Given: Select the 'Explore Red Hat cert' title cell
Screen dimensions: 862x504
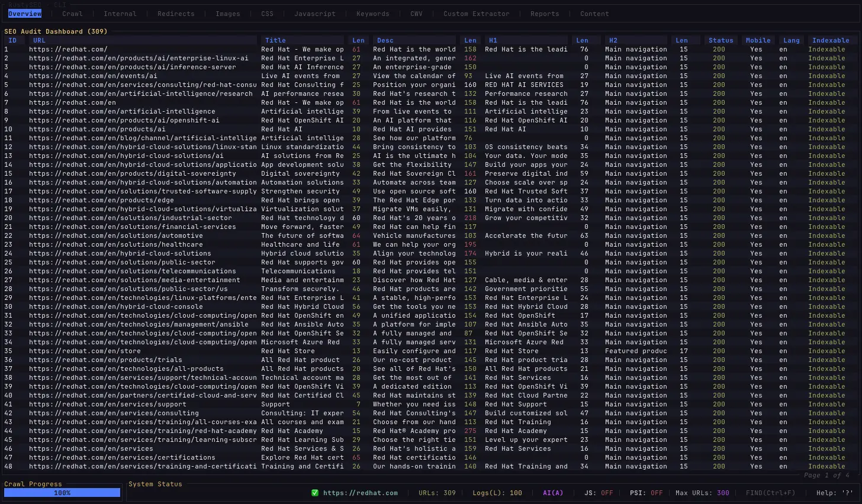Looking at the screenshot, I should 303,457.
